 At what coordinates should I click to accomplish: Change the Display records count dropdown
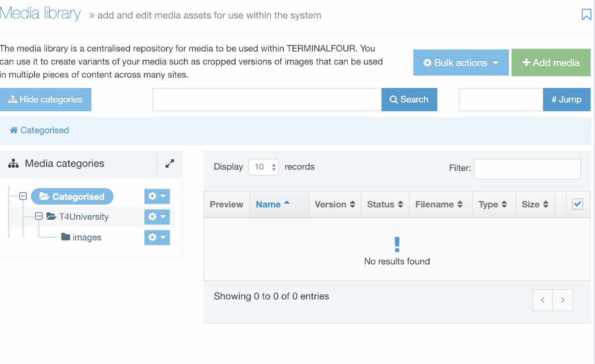(264, 167)
